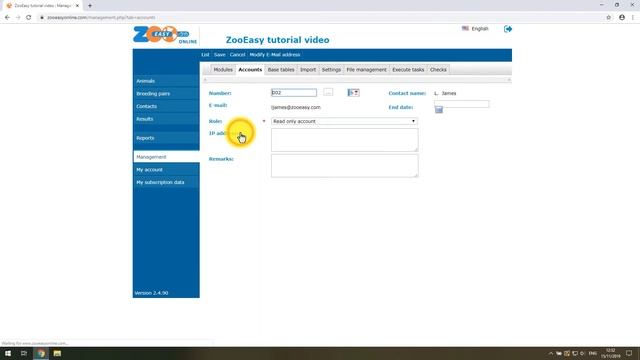Close the ZooEasy tutorial video browser tab

click(x=77, y=6)
